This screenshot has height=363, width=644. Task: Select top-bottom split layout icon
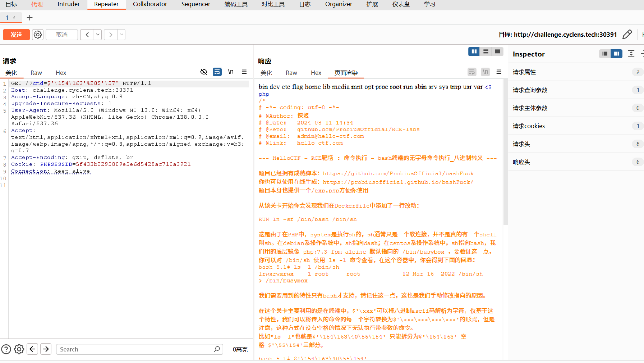pyautogui.click(x=486, y=52)
